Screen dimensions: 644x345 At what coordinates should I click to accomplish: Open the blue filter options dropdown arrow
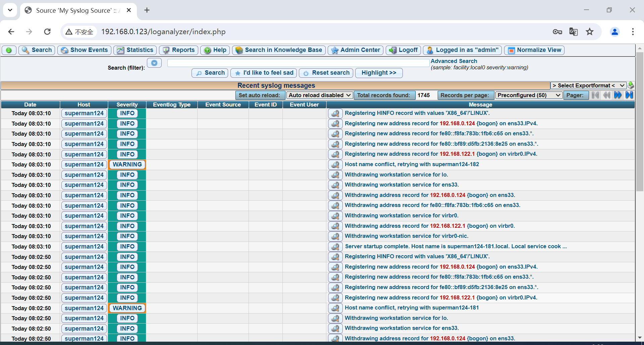pos(154,63)
